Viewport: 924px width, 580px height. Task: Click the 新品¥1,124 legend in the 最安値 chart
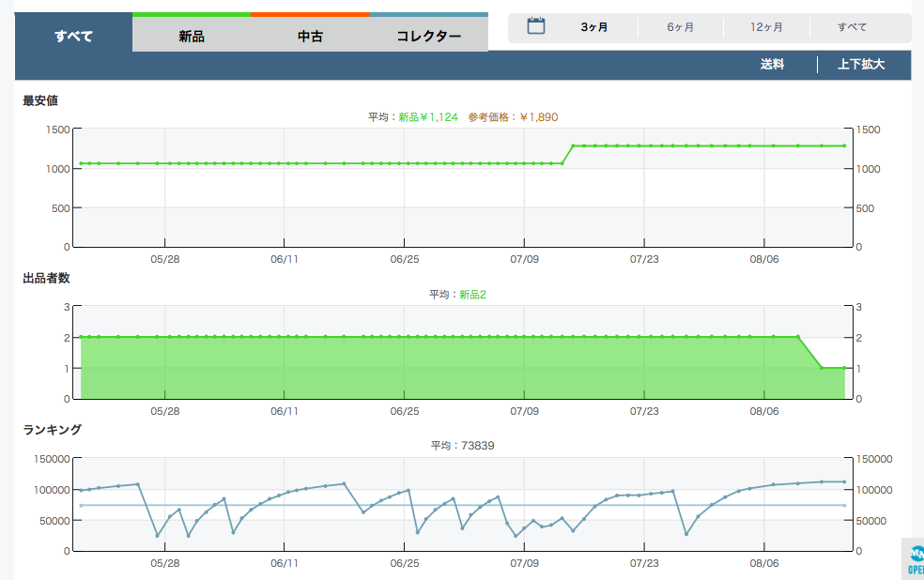point(428,117)
